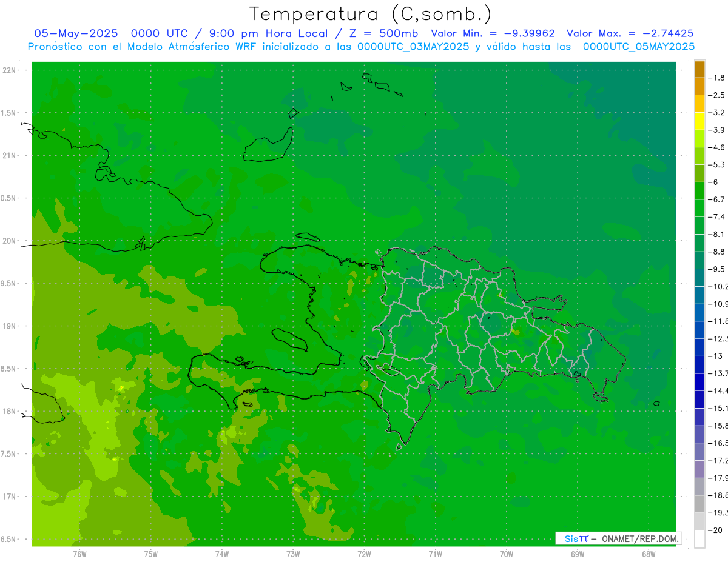Select the "Valor Max. = -2.74425" readout
The height and width of the screenshot is (562, 728).
[630, 33]
